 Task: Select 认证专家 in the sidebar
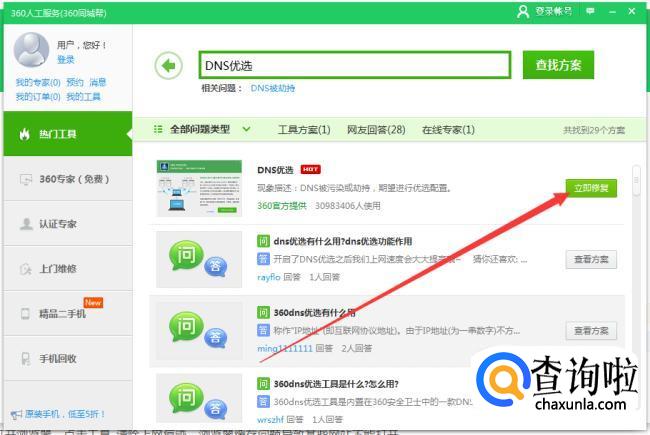(68, 224)
